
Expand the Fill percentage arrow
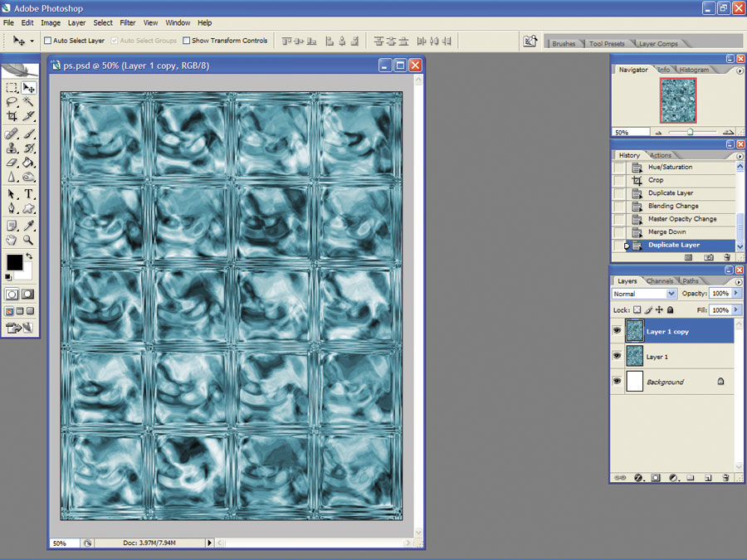point(737,310)
